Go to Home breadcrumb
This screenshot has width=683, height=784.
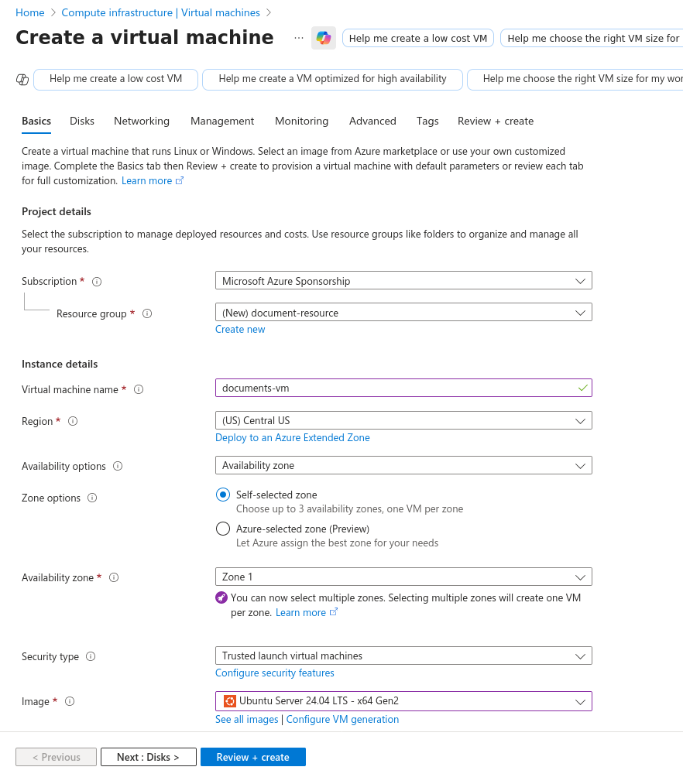point(30,12)
